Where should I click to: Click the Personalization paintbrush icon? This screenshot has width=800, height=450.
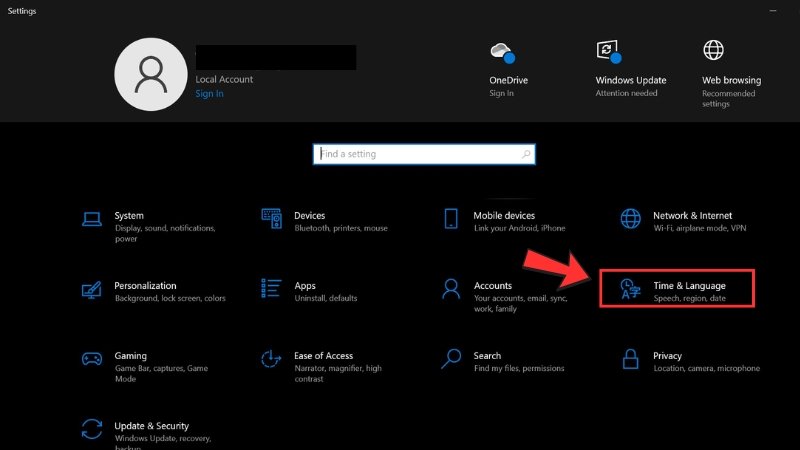coord(92,290)
